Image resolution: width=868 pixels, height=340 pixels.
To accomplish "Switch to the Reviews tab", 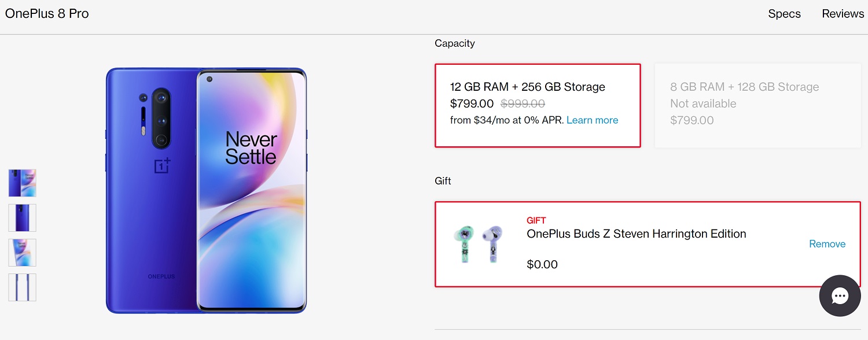I will click(843, 14).
